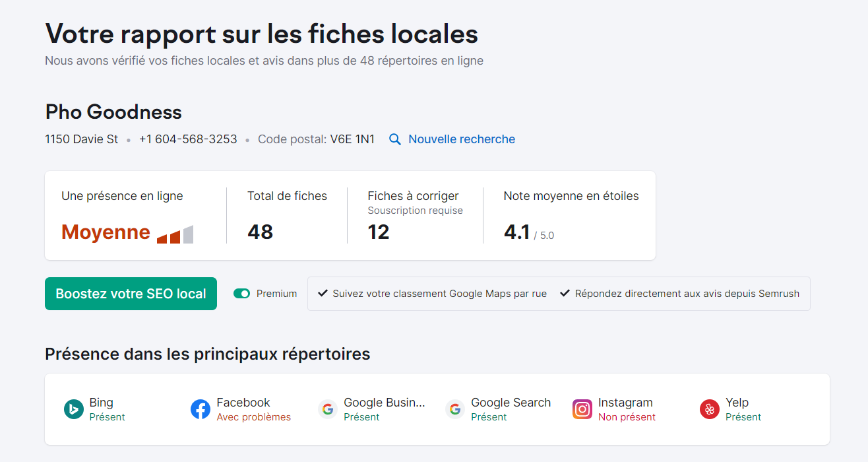Click the Google Business Profile icon
868x462 pixels.
pyautogui.click(x=328, y=409)
